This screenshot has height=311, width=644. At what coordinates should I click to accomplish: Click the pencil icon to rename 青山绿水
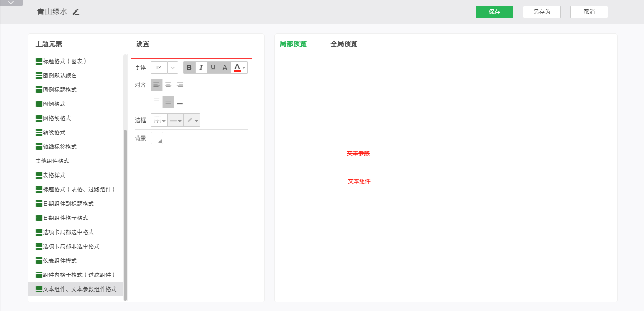click(76, 12)
